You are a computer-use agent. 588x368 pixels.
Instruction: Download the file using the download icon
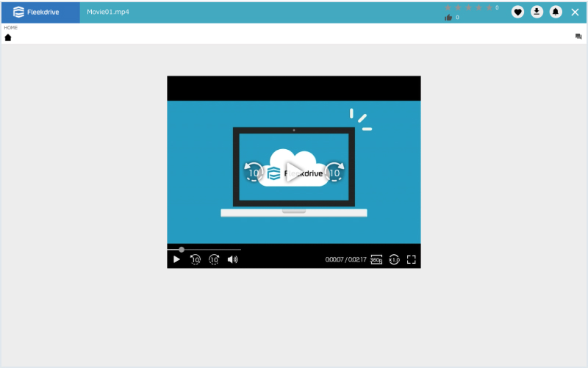(537, 12)
